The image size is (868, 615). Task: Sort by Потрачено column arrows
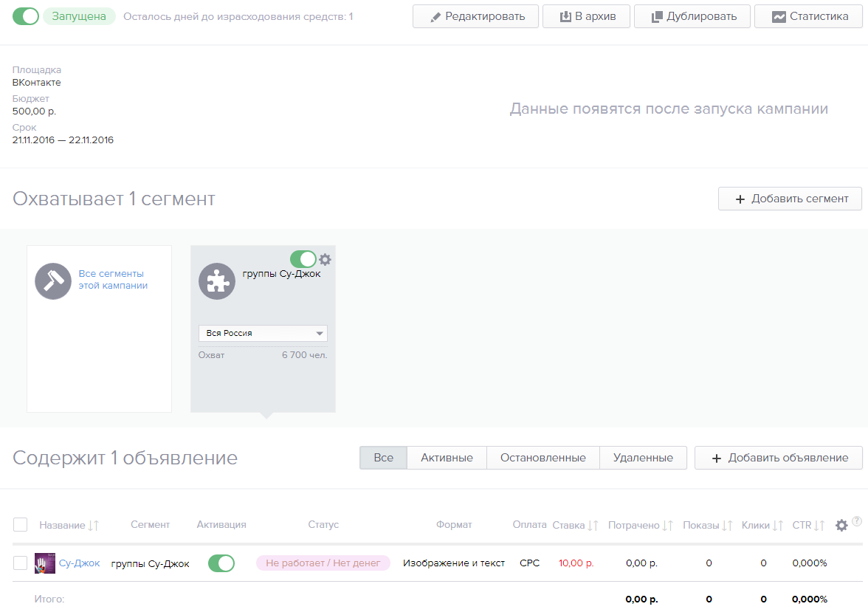coord(667,526)
